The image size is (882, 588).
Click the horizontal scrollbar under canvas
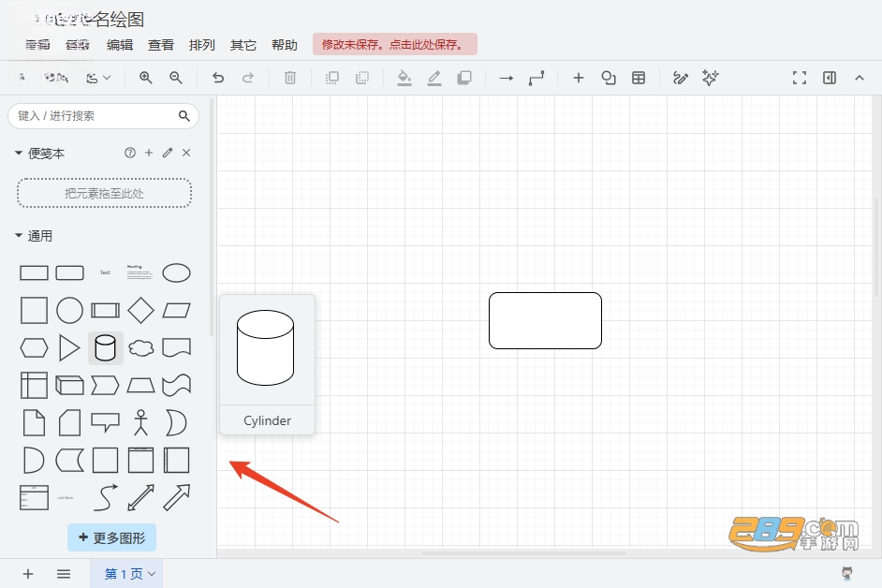tap(524, 553)
